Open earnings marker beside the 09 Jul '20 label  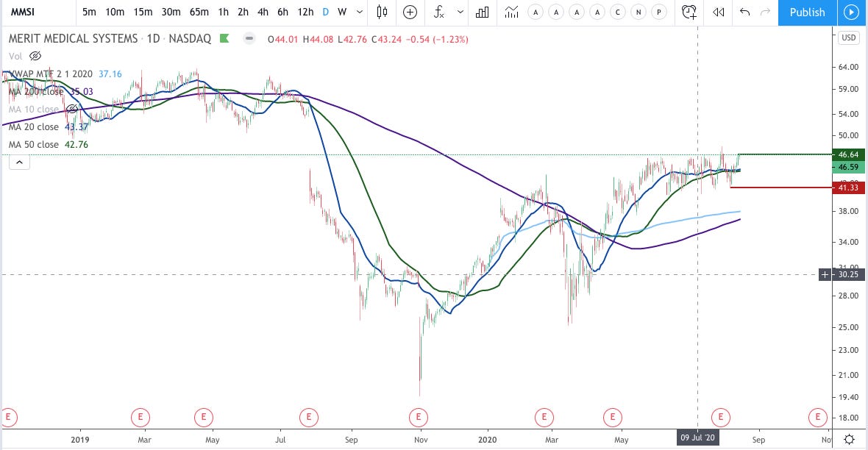(721, 417)
